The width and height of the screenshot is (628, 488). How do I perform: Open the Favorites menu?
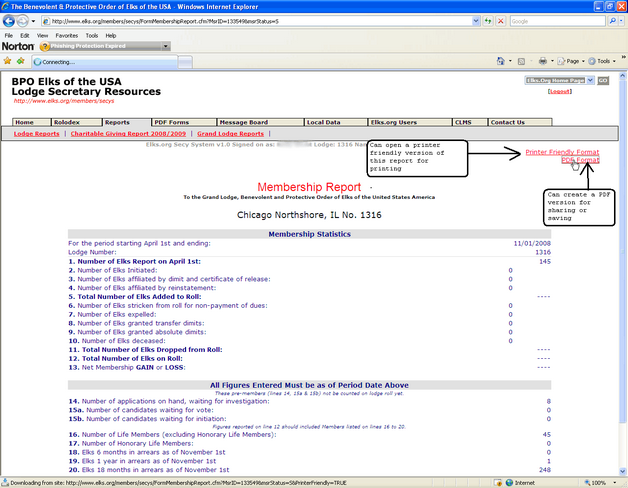coord(66,35)
